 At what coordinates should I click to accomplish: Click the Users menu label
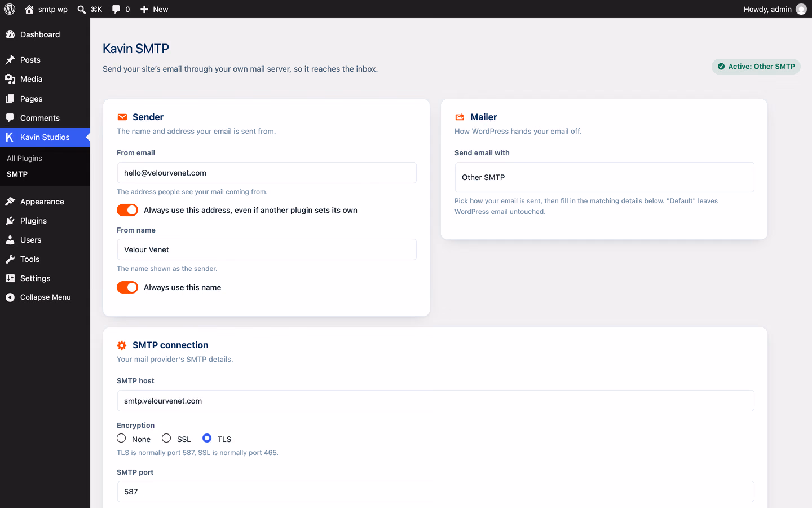pos(31,240)
